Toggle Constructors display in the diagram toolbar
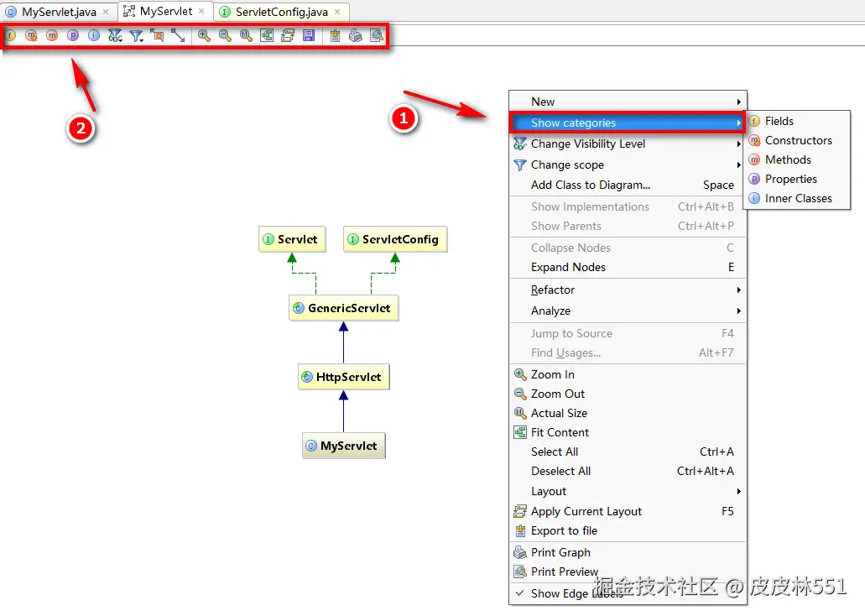 click(31, 36)
